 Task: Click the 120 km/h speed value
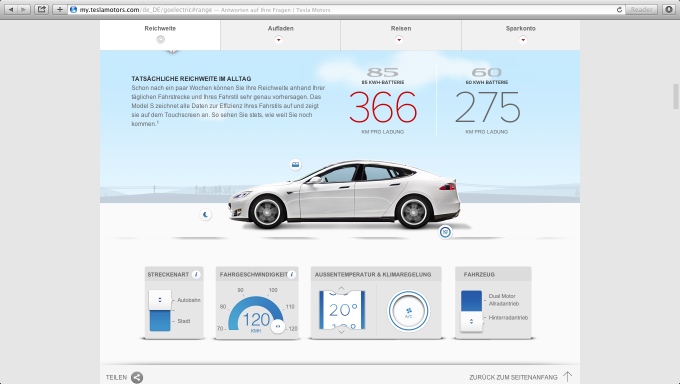[256, 320]
